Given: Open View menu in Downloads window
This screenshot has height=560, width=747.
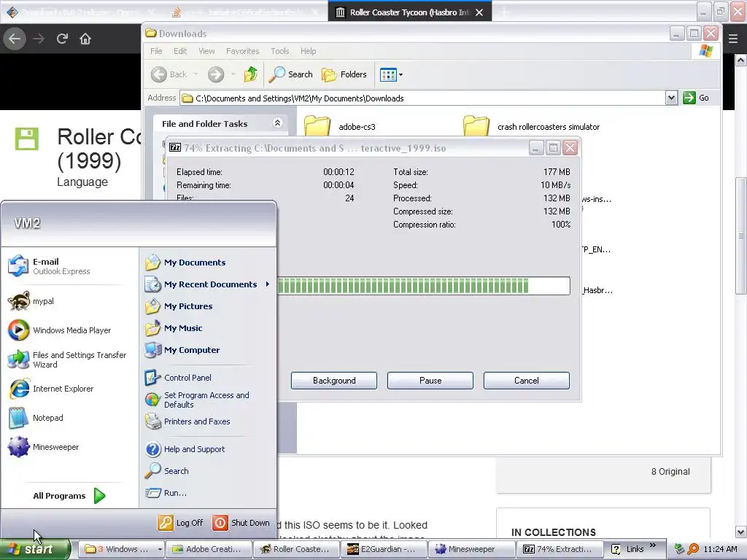Looking at the screenshot, I should click(x=206, y=51).
